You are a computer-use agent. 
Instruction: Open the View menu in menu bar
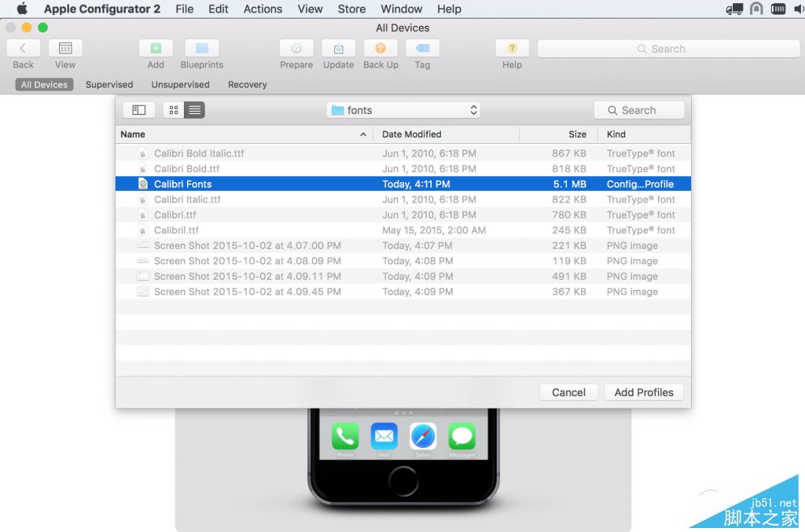click(x=310, y=9)
